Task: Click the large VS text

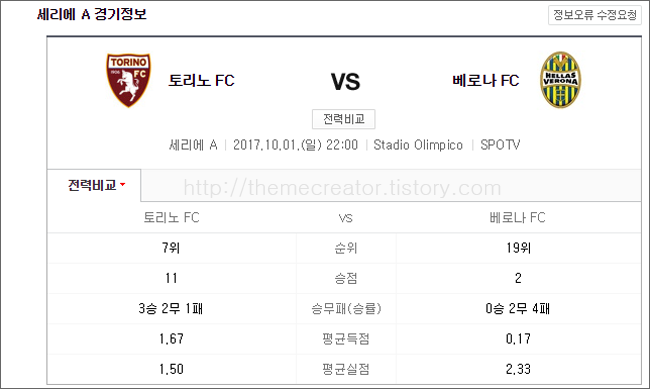Action: pos(345,81)
